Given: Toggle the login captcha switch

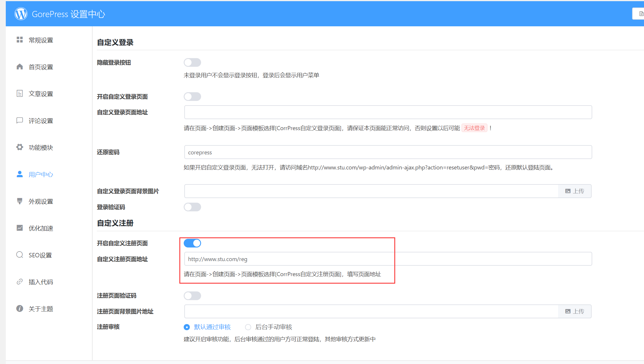Looking at the screenshot, I should [192, 207].
